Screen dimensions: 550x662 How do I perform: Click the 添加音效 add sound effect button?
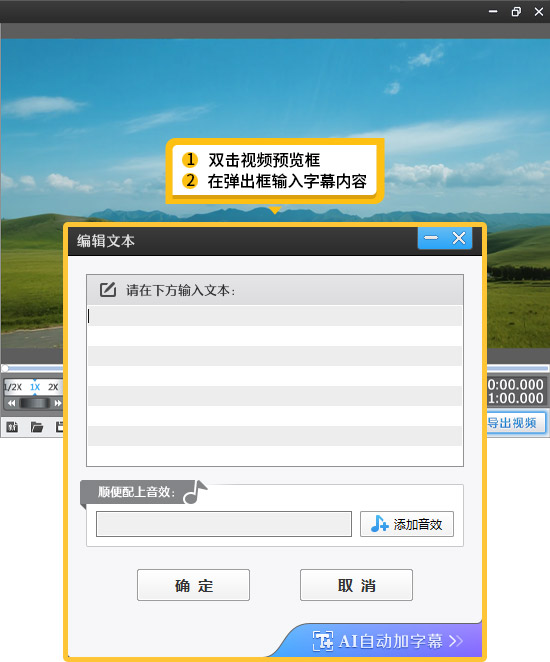[406, 524]
